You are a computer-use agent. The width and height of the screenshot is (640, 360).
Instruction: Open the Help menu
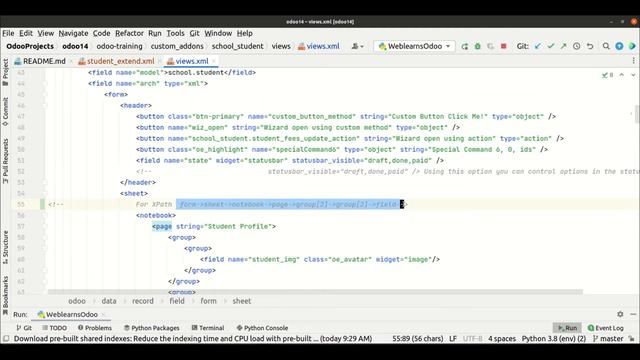(244, 33)
